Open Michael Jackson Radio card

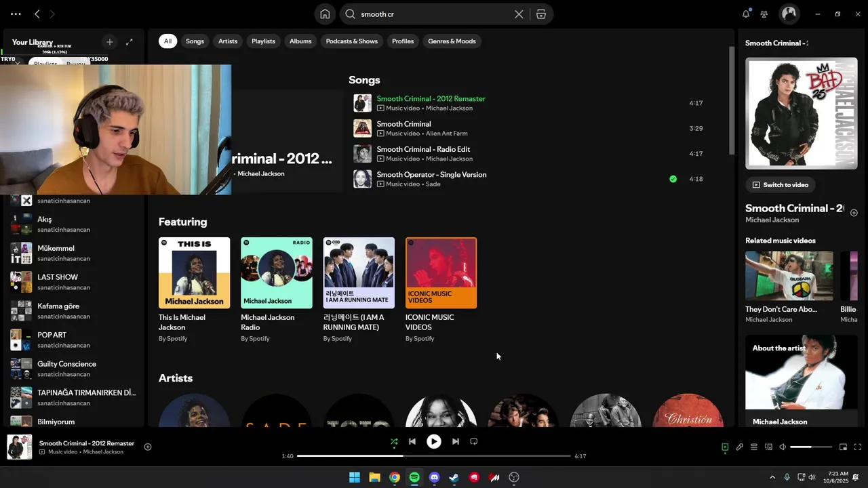[277, 290]
